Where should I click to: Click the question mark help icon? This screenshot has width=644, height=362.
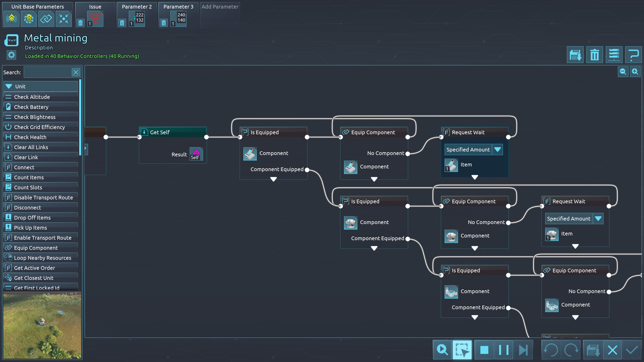[633, 55]
